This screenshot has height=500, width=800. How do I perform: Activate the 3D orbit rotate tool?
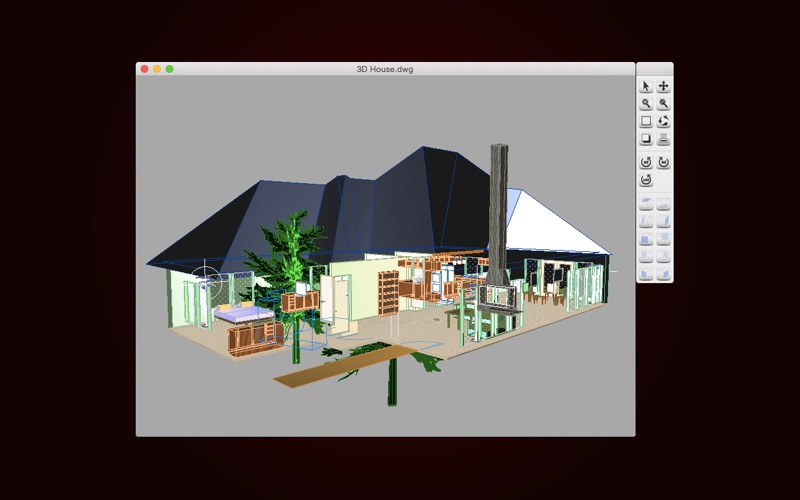663,121
